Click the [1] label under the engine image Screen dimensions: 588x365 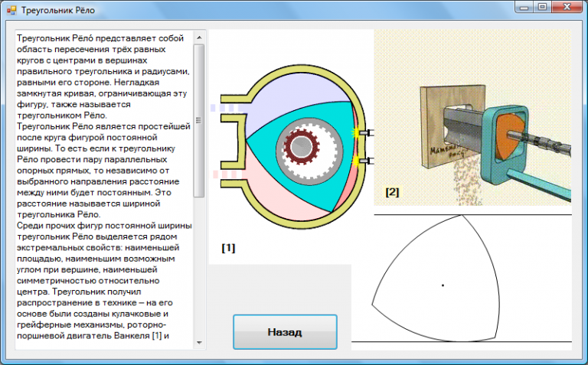pos(228,248)
